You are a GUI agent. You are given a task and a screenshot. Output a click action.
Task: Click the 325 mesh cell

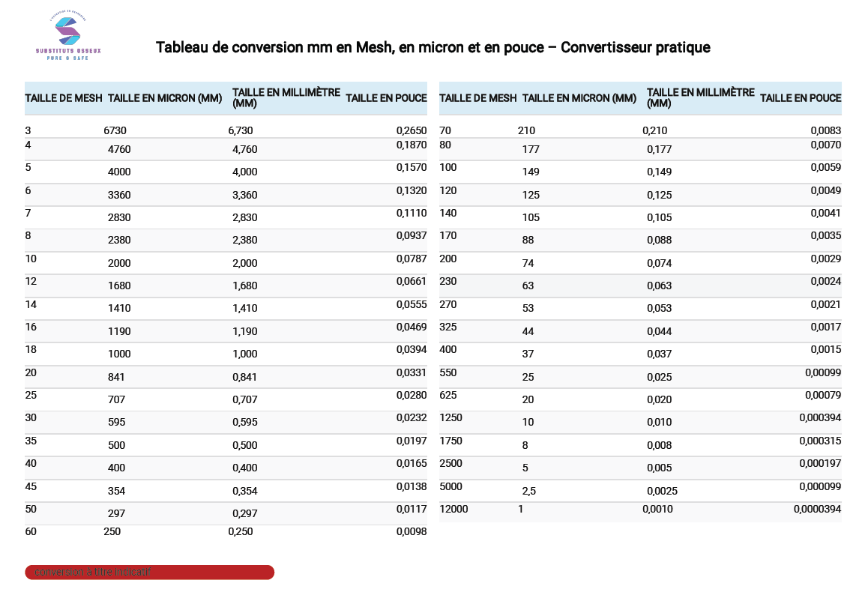coord(447,327)
